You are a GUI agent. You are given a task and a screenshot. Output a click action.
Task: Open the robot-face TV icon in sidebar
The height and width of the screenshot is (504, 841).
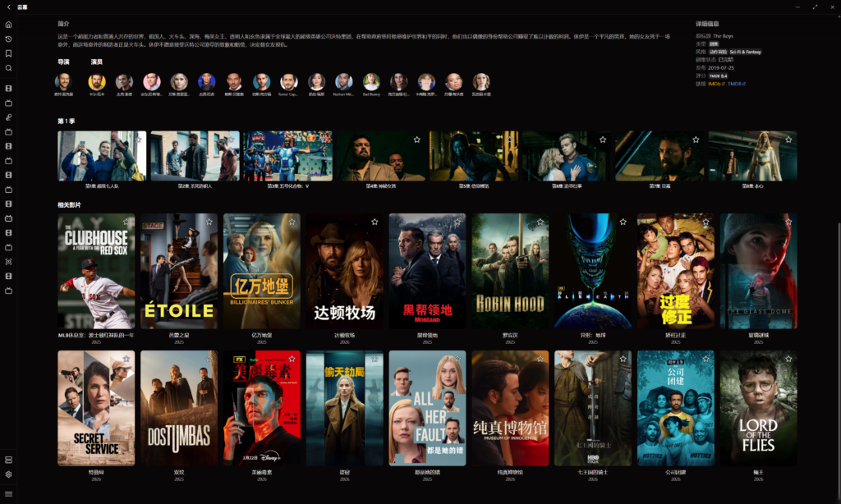coord(8,218)
